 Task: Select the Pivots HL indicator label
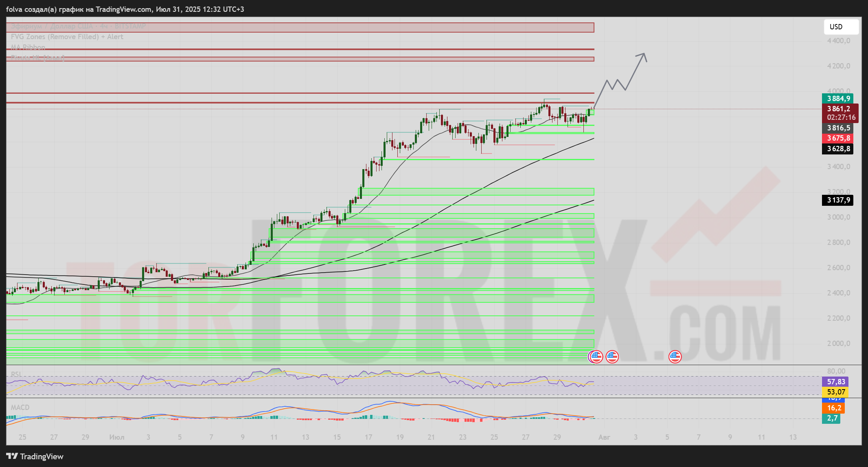(x=37, y=58)
